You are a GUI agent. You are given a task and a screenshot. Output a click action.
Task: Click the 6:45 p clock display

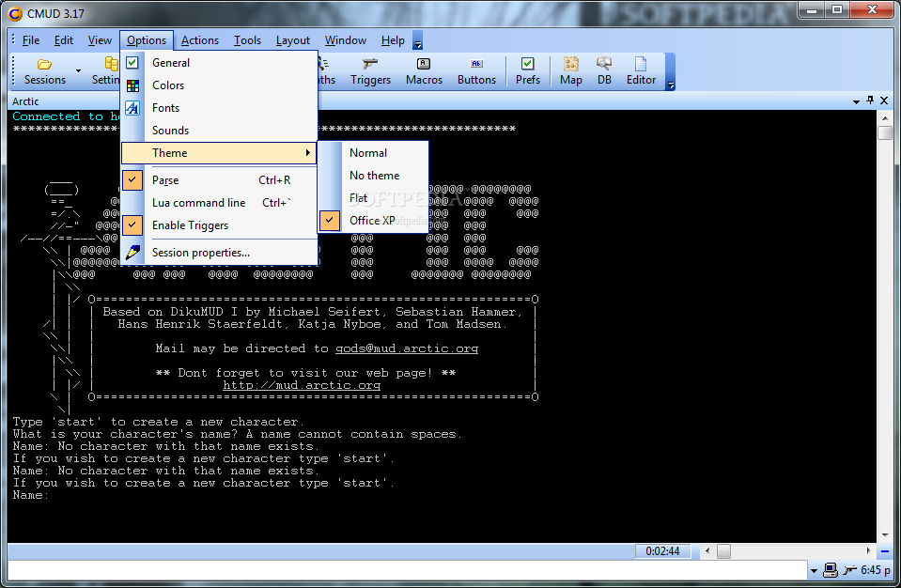coord(876,570)
